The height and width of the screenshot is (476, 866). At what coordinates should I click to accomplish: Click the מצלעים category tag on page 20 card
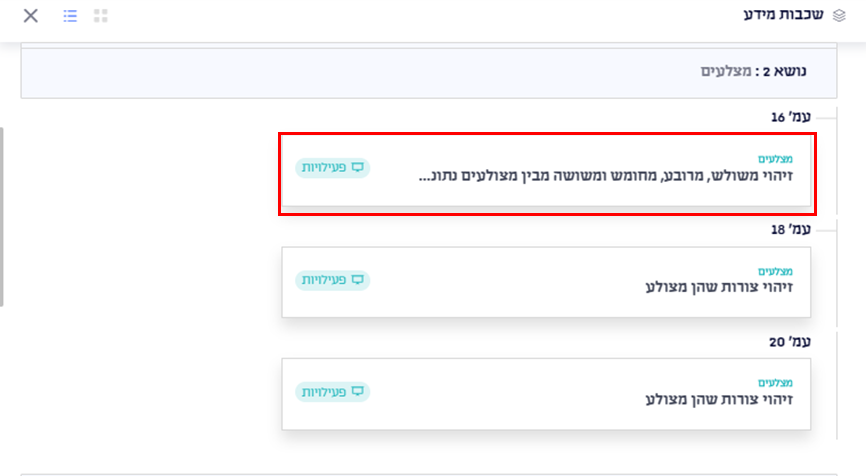coord(775,383)
